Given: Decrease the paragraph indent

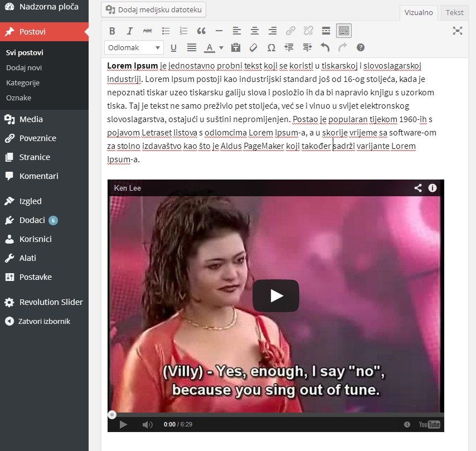Looking at the screenshot, I should pos(289,48).
